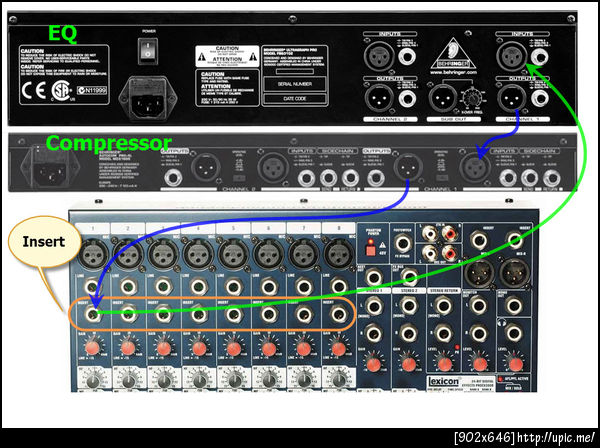The height and width of the screenshot is (448, 600).
Task: Select the Stereo 2 right jack
Action: [408, 334]
